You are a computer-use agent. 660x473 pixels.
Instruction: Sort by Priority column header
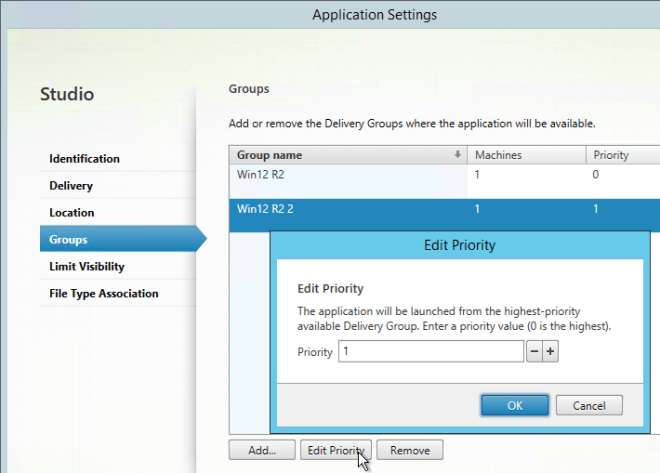pyautogui.click(x=620, y=155)
